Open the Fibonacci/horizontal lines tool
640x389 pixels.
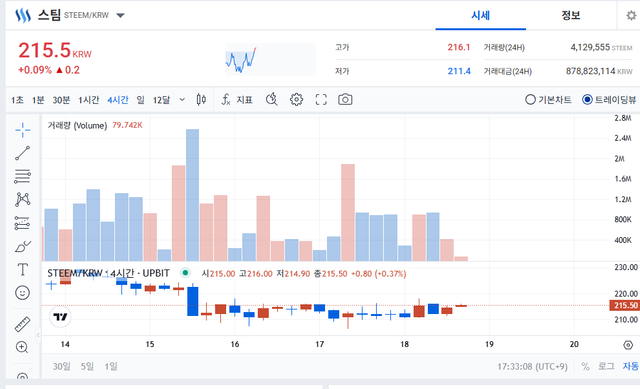coord(22,176)
